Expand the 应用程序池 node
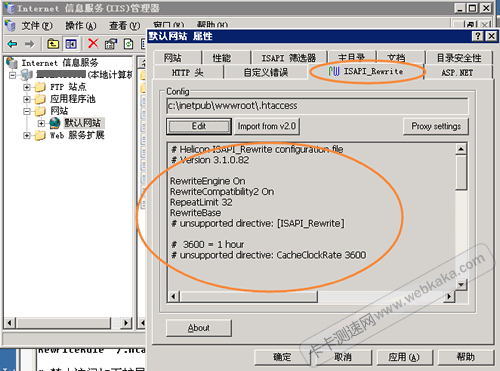Screen dimensions: 500x371 pos(27,99)
